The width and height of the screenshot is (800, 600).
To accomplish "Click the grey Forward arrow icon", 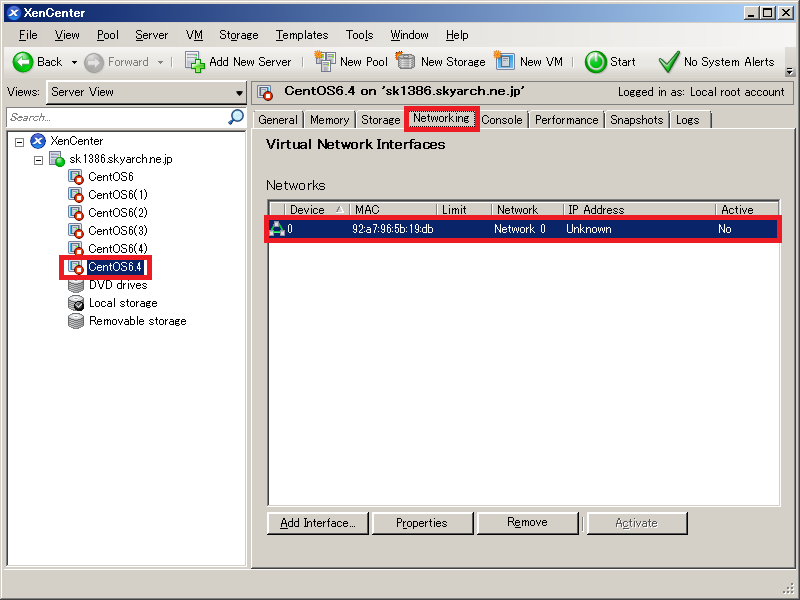I will point(93,63).
